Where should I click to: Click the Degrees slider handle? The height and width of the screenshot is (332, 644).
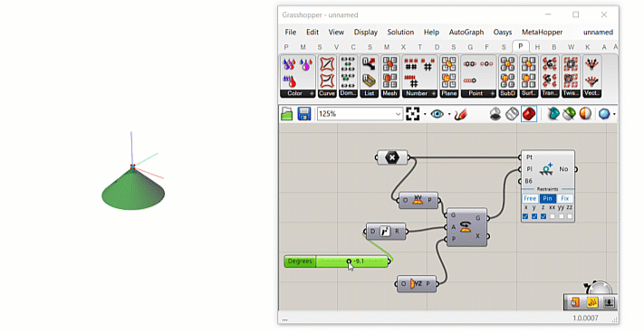(349, 261)
